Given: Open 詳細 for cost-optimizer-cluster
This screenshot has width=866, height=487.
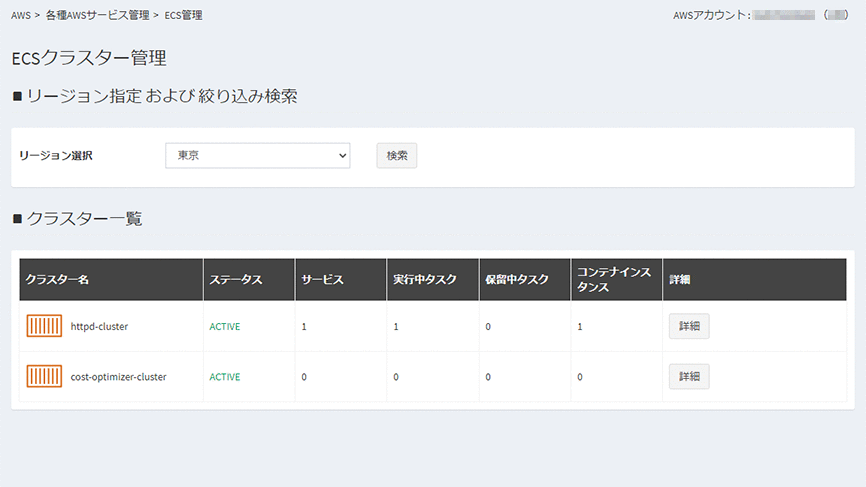Looking at the screenshot, I should click(x=689, y=376).
